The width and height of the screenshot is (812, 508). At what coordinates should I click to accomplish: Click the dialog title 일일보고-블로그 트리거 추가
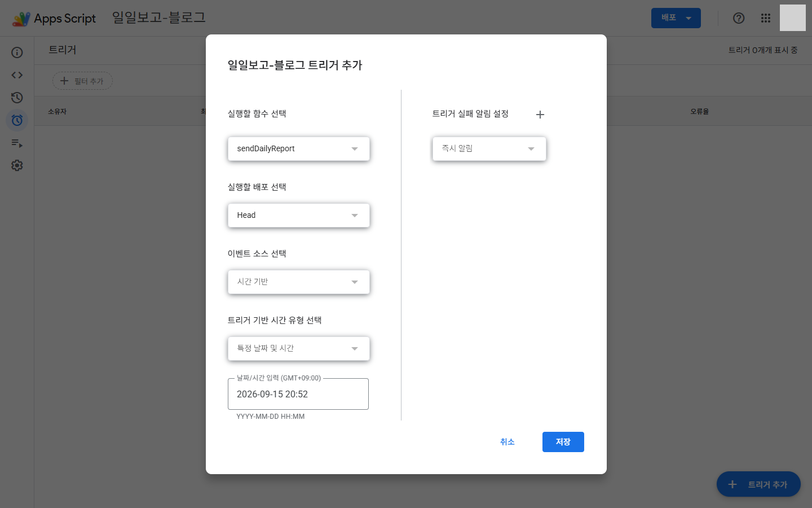click(295, 65)
